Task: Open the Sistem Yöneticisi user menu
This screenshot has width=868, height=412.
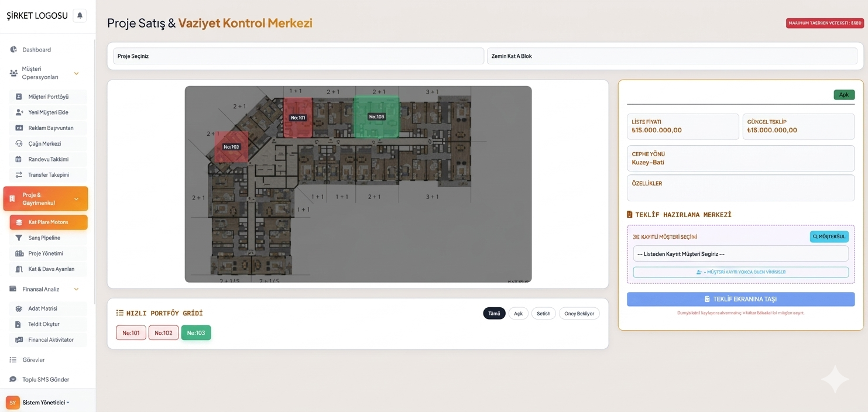Action: [46, 403]
